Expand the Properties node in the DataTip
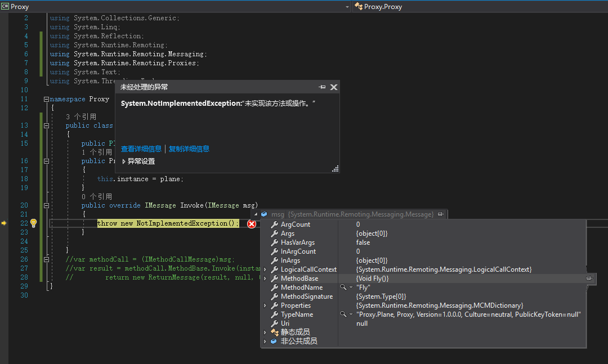608x364 pixels. pyautogui.click(x=265, y=305)
